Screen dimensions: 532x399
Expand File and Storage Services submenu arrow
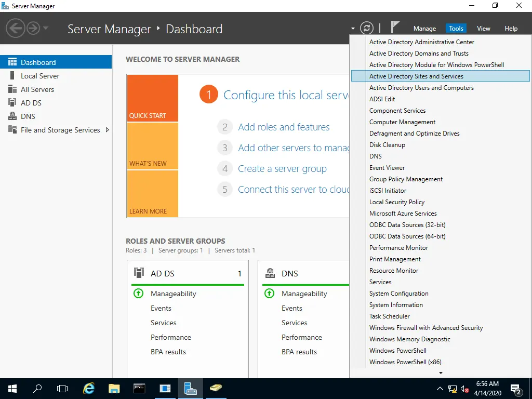click(107, 129)
